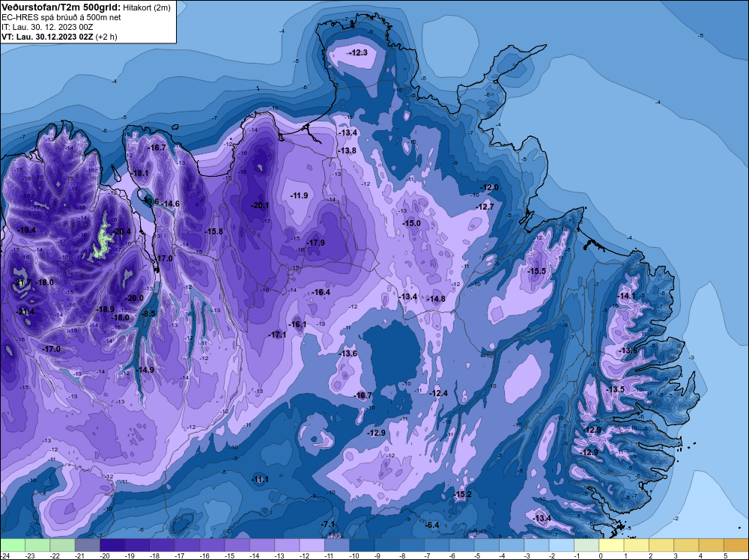Select the legend swatch labeled -21
749x560 pixels.
coord(87,545)
